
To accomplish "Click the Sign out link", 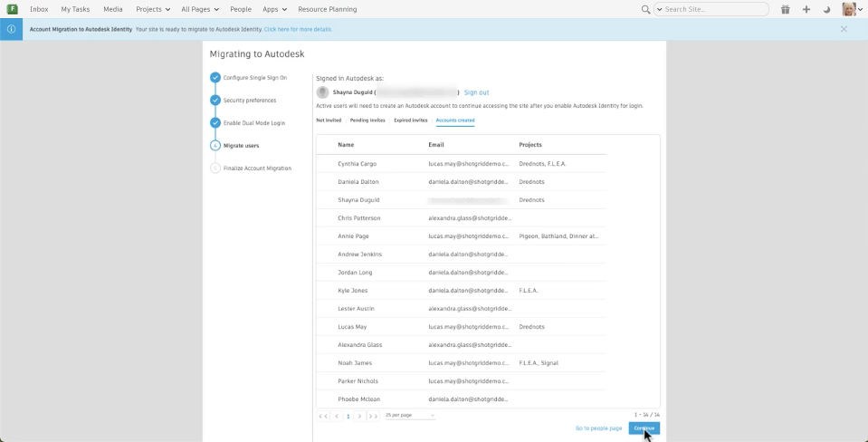I will pos(476,92).
